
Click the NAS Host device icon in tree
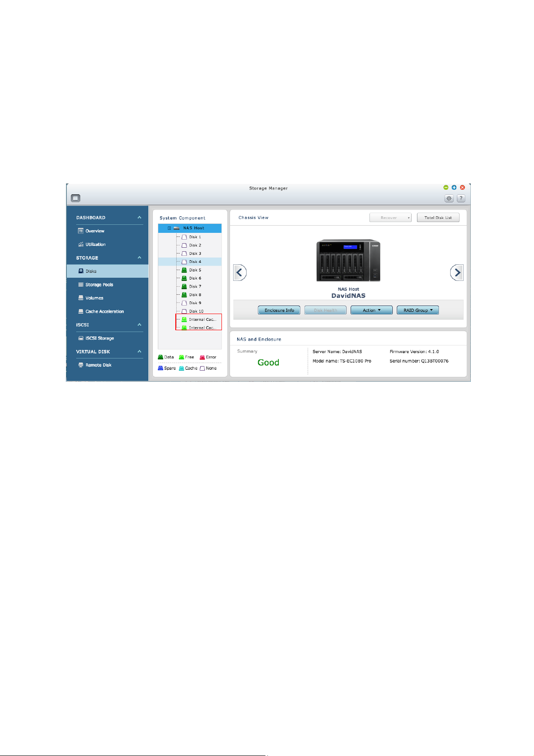coord(177,228)
